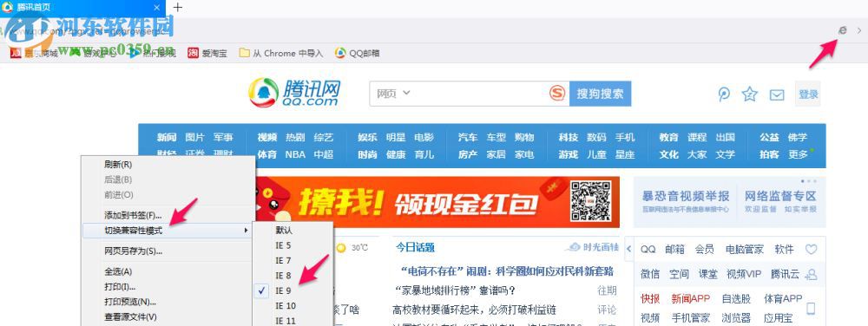The width and height of the screenshot is (868, 326).
Task: Click the 暴恐音视频举报 banner
Action: (x=686, y=202)
